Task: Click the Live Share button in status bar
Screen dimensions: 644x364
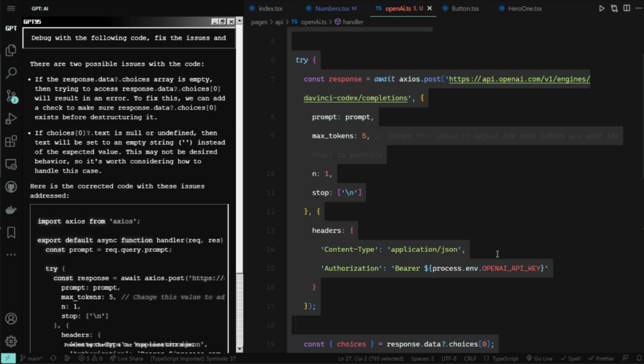Action: click(126, 358)
